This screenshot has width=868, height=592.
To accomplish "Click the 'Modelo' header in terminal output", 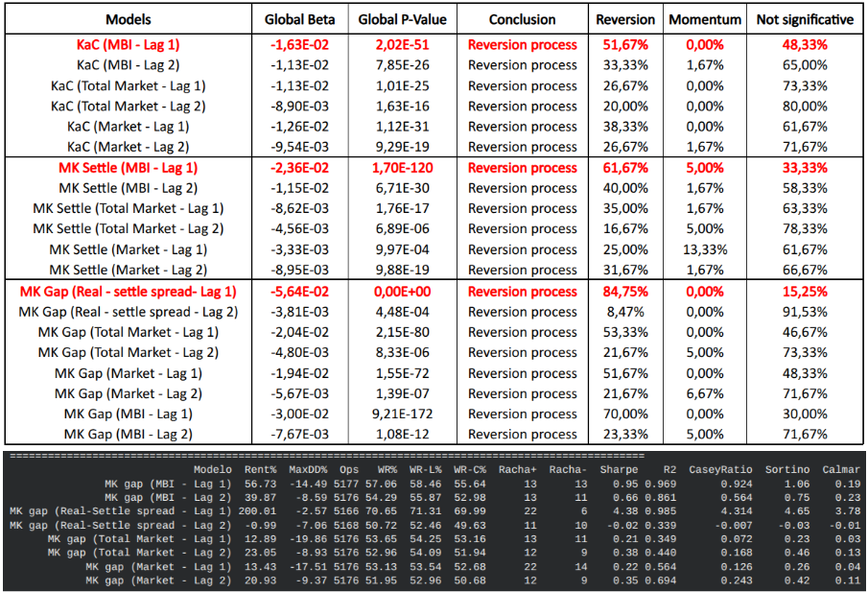I will pos(213,469).
